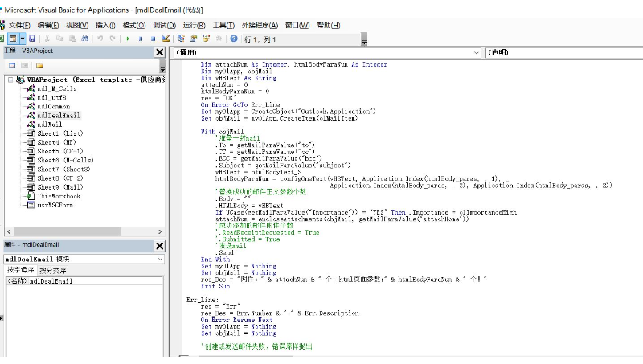Select usrMSCForm in tree

[x=55, y=205]
